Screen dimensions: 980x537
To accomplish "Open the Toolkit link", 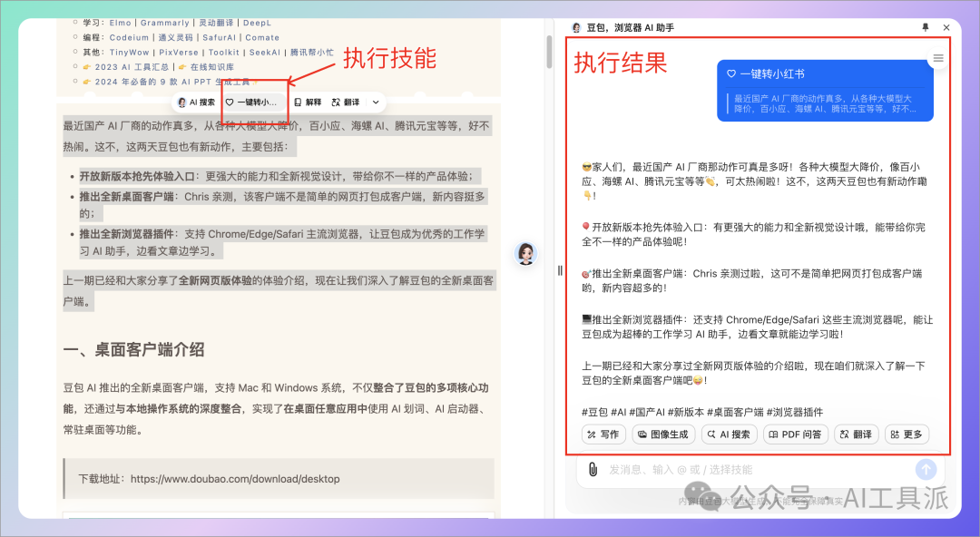I will 224,53.
